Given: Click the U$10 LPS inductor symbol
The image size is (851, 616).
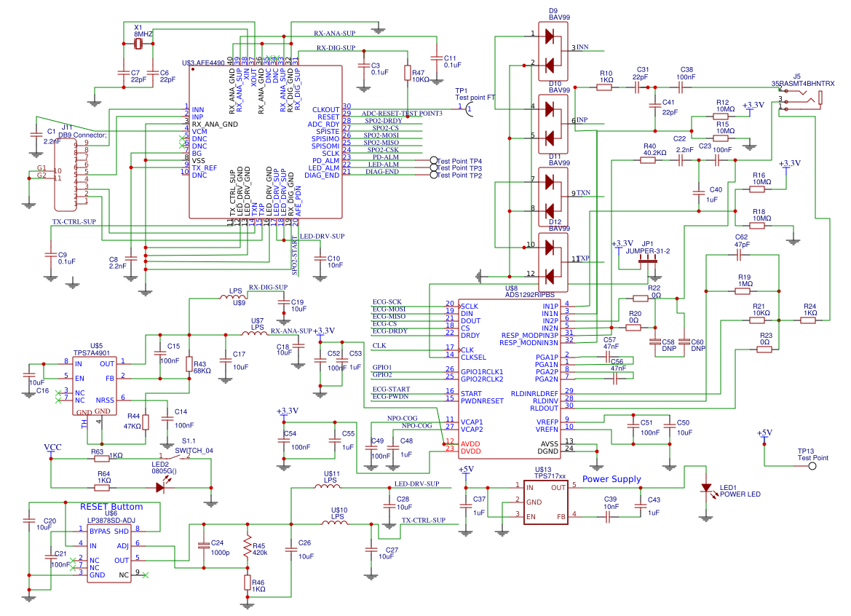Looking at the screenshot, I should (335, 522).
